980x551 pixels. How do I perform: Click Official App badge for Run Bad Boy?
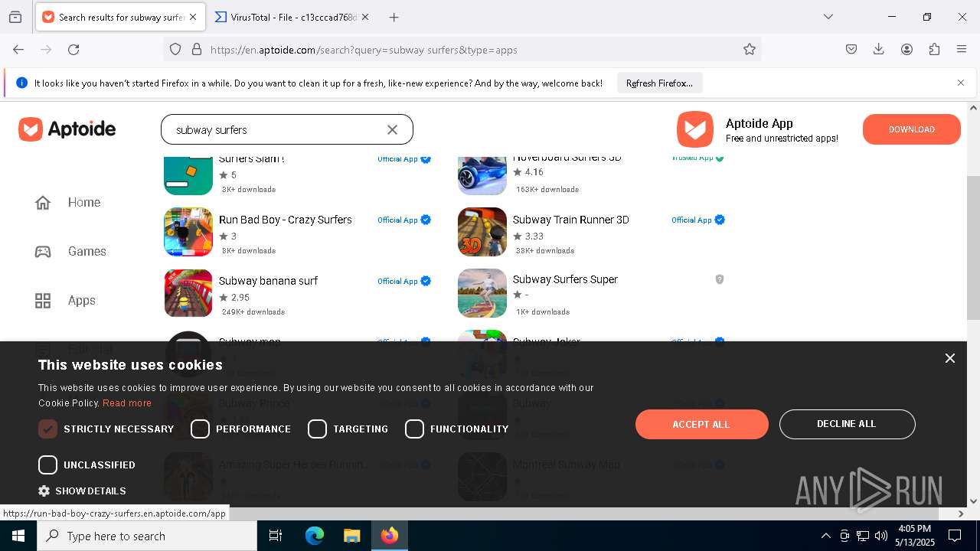click(x=404, y=220)
